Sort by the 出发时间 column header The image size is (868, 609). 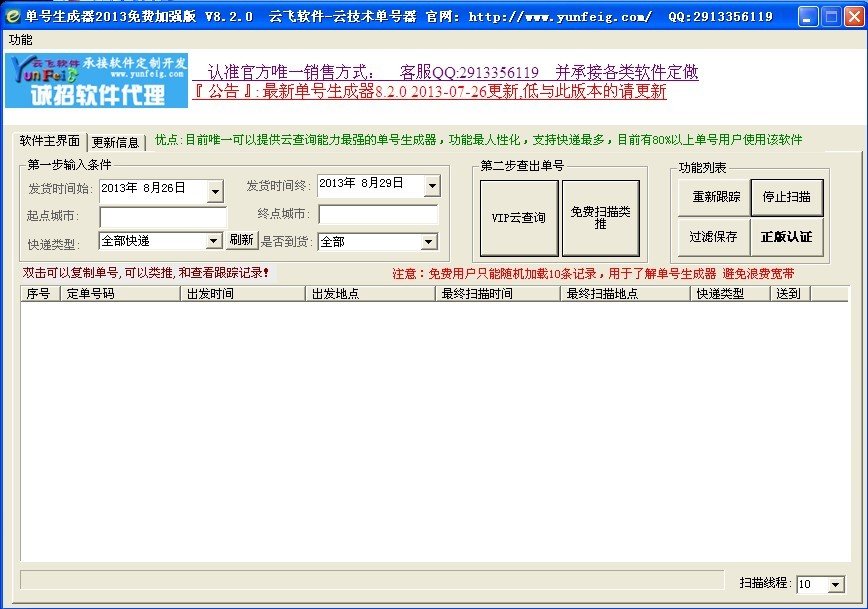243,293
